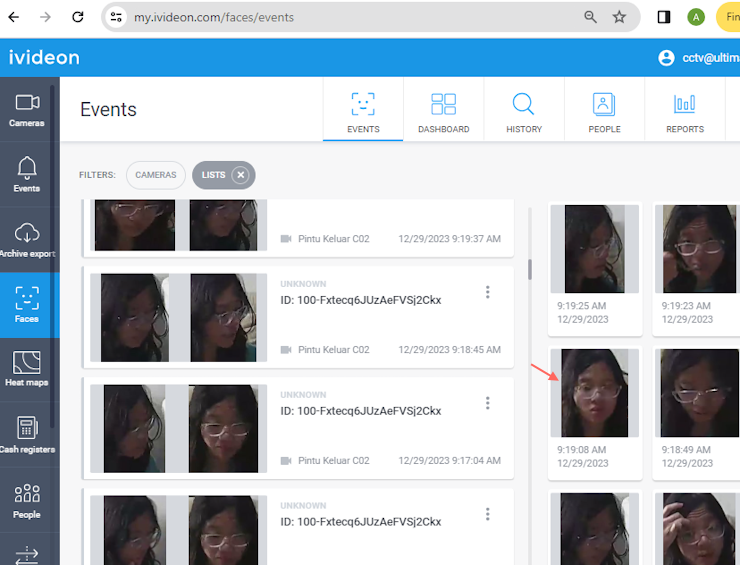Click timestamp 12/29/2023 9:19:37 AM
Viewport: 740px width, 565px height.
(x=449, y=239)
